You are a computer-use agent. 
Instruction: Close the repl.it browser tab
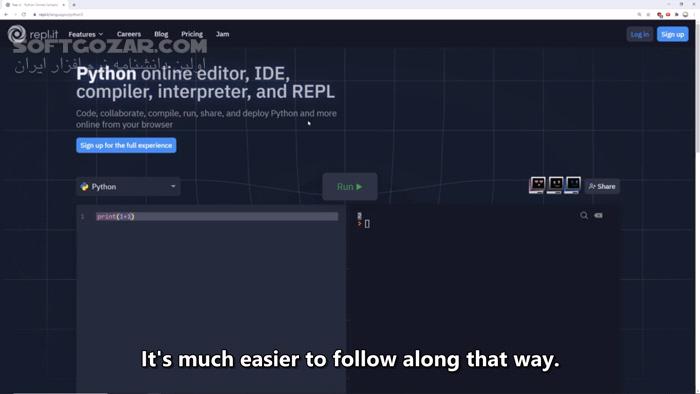coord(63,4)
